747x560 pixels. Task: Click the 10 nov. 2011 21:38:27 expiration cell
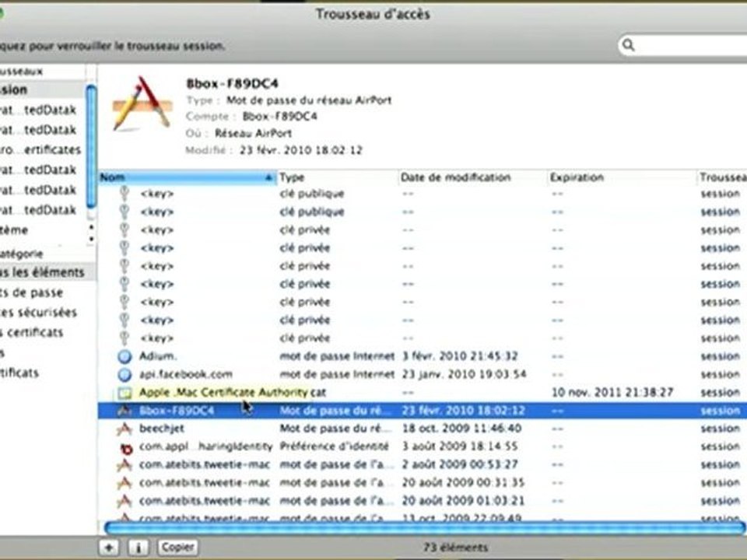(612, 392)
